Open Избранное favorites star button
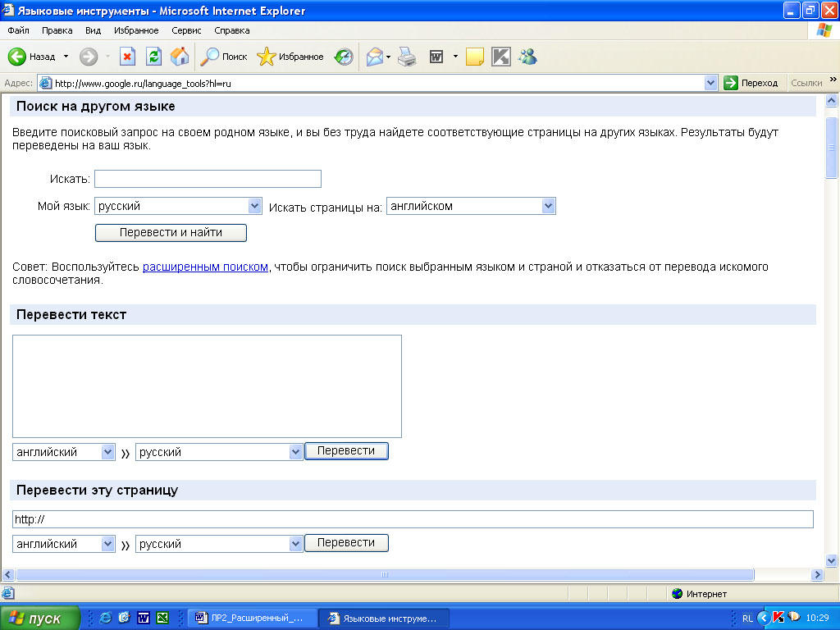840x630 pixels. [x=290, y=57]
